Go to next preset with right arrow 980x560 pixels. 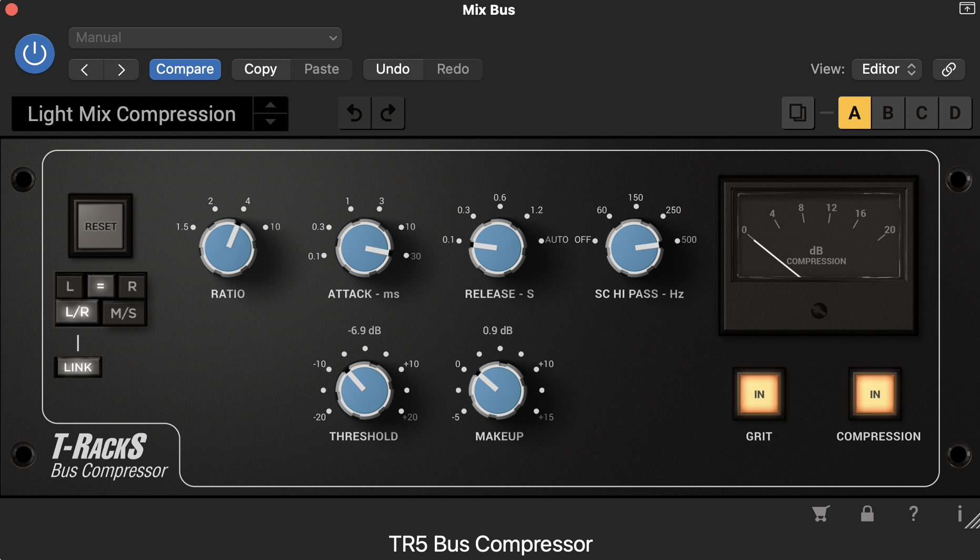121,69
